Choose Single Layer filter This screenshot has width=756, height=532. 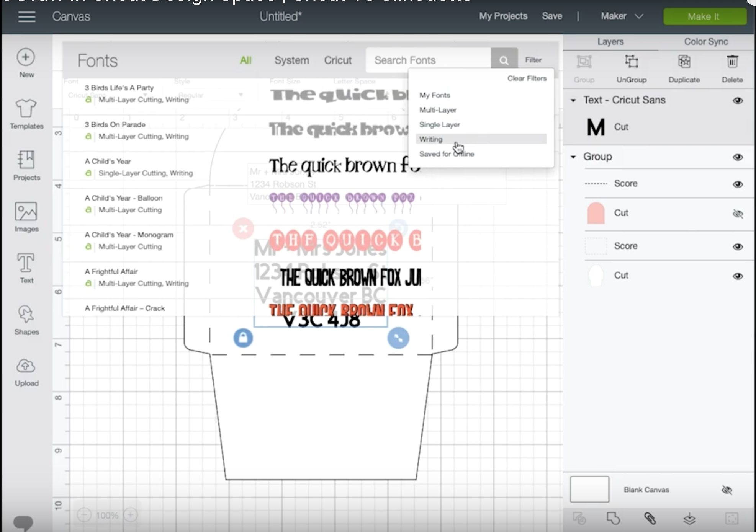point(439,125)
